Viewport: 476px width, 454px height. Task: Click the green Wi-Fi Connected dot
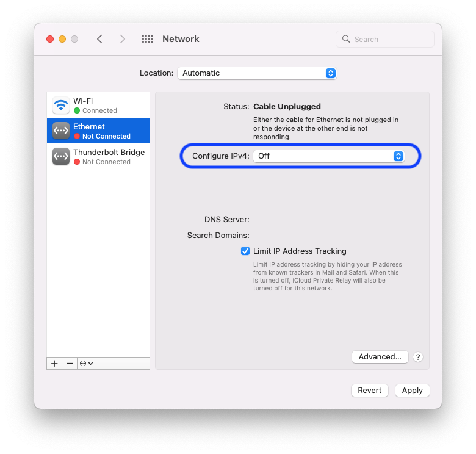77,110
